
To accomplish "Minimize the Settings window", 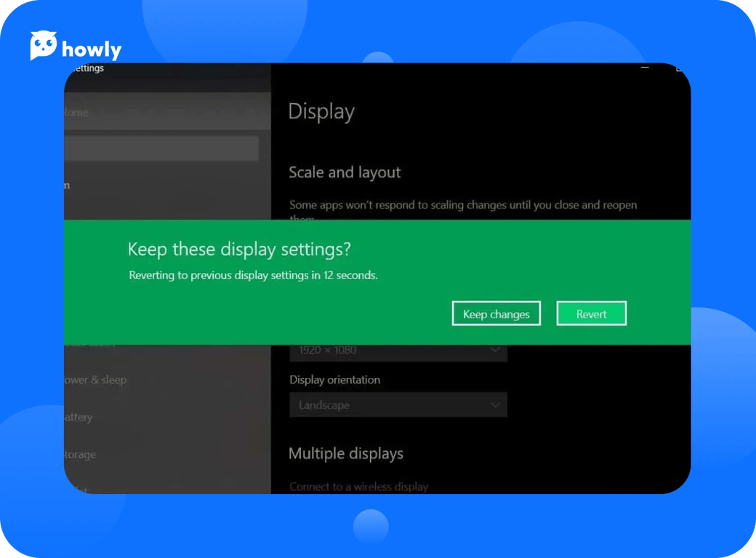I will point(644,68).
